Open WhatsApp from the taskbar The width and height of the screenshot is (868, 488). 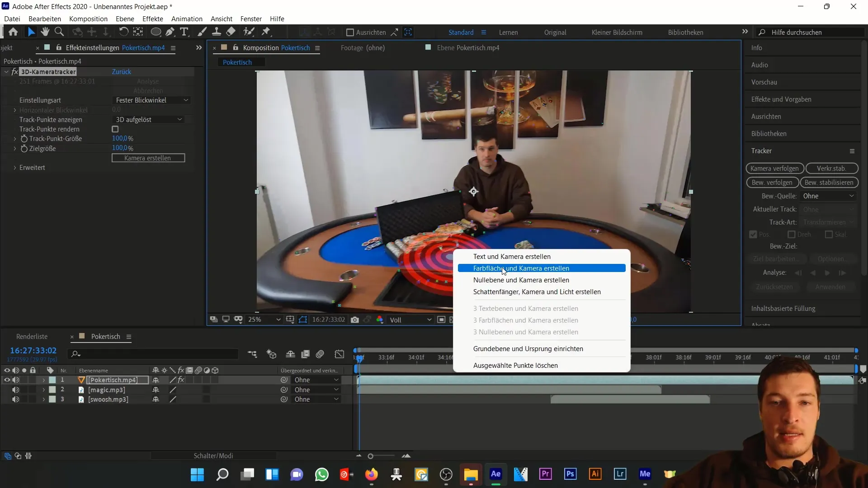[x=322, y=474]
